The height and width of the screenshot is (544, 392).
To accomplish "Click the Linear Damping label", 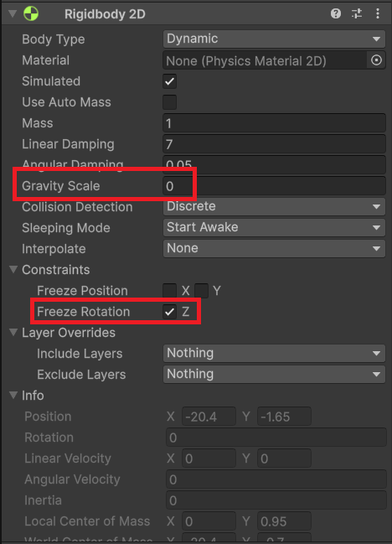I will click(x=68, y=144).
